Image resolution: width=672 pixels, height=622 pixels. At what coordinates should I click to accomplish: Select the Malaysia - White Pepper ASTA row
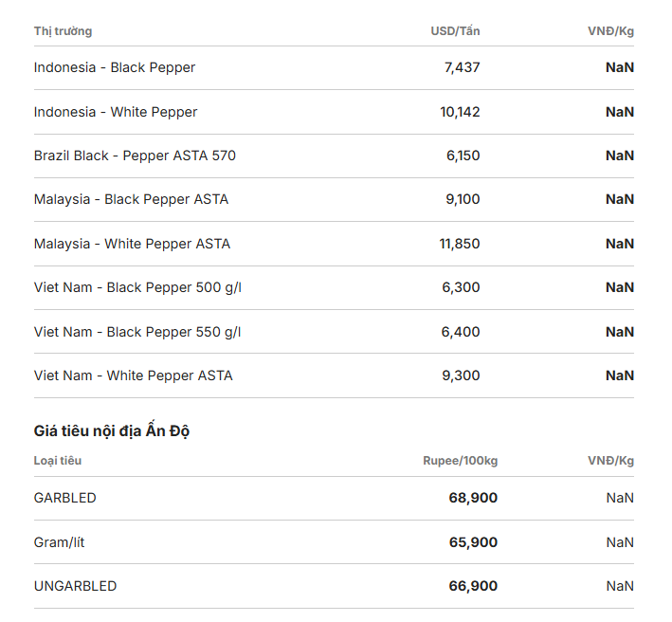[334, 244]
